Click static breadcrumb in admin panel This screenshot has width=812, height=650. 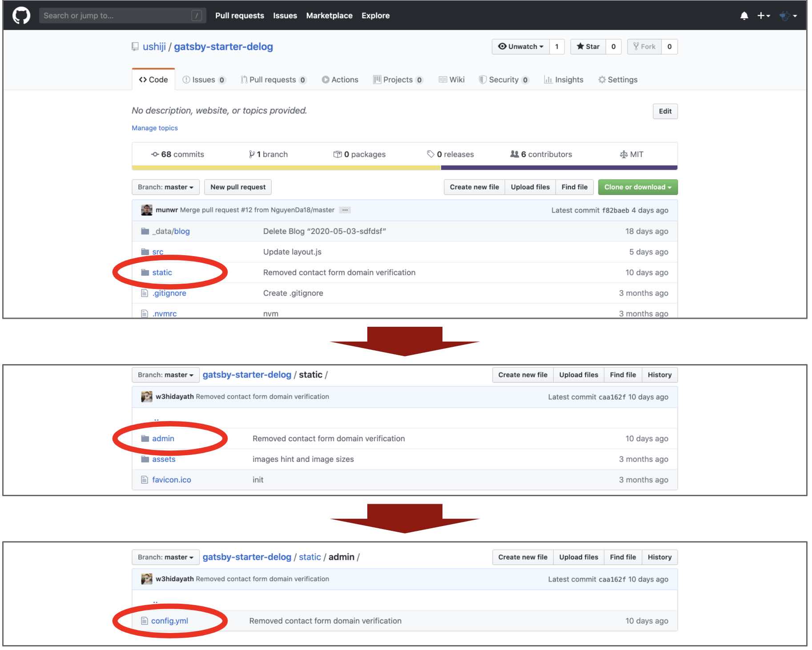tap(310, 557)
